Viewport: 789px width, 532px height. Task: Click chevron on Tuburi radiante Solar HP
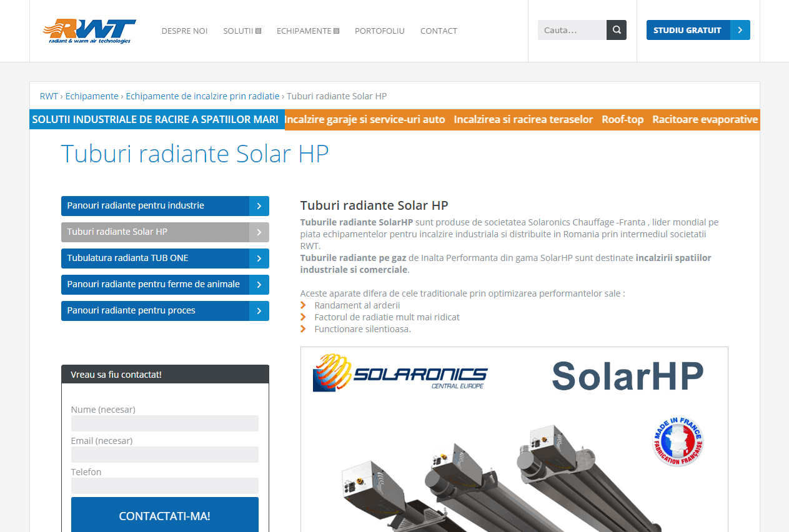(x=259, y=232)
